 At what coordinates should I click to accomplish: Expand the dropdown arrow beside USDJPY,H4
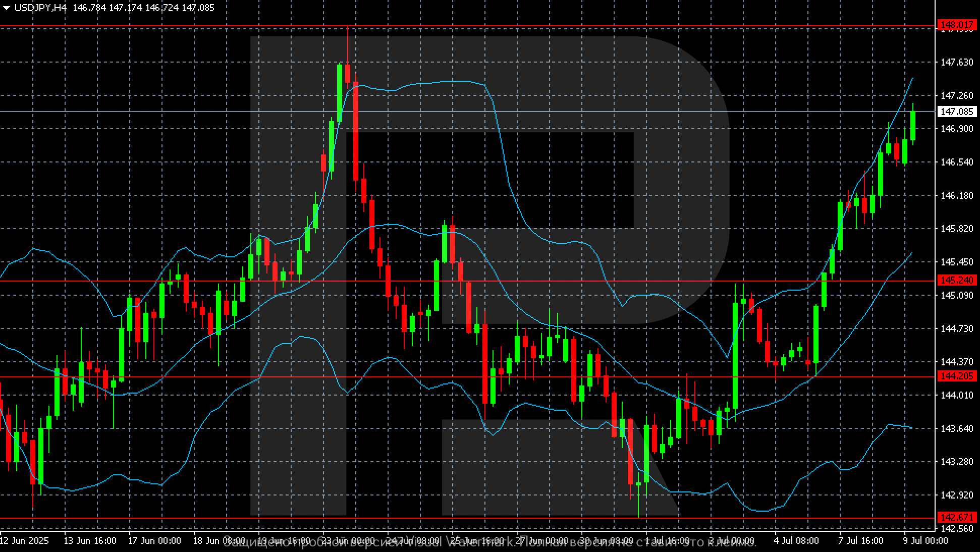tap(7, 8)
